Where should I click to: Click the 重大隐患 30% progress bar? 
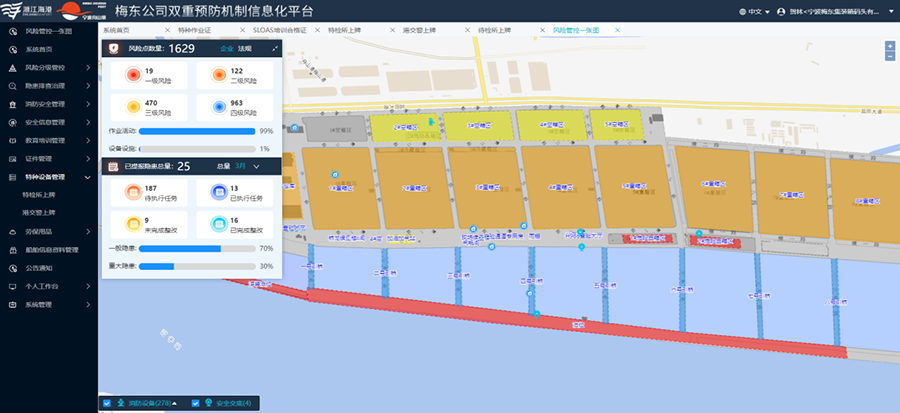[x=197, y=267]
